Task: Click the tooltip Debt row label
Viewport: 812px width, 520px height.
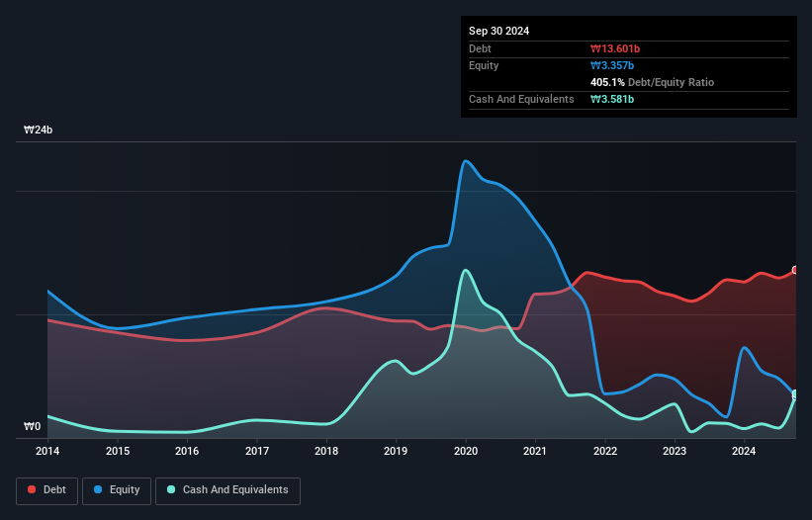Action: pyautogui.click(x=480, y=48)
